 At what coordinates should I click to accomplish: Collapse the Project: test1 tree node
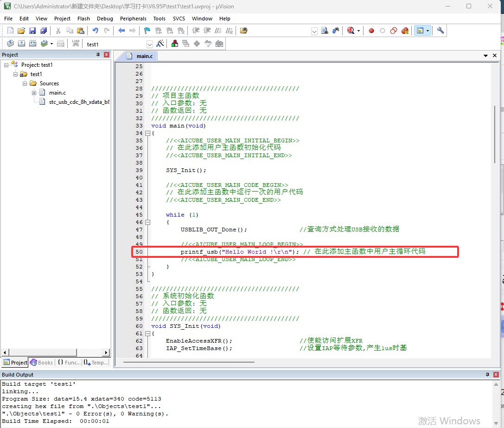click(x=6, y=65)
